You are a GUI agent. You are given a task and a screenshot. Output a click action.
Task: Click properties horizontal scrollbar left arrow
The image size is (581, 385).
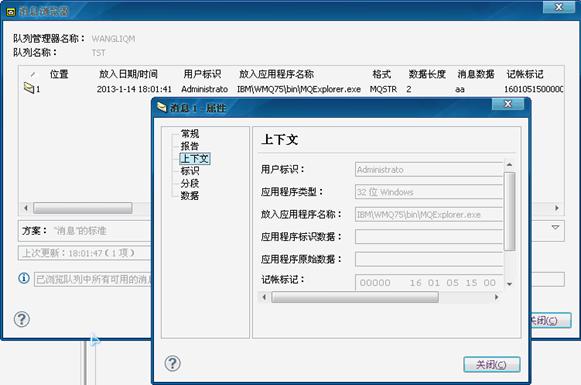264,297
